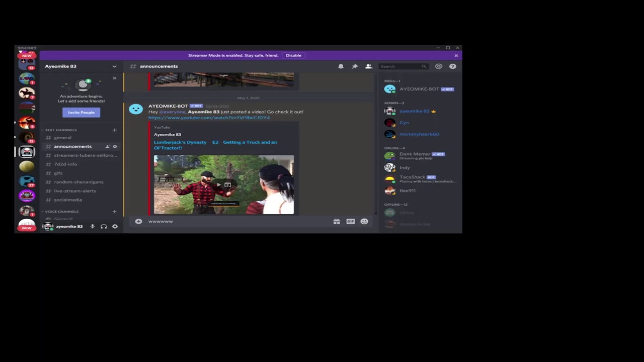Screen dimensions: 644x362
Task: Open horse rider server with badge 7
Action: tap(27, 93)
